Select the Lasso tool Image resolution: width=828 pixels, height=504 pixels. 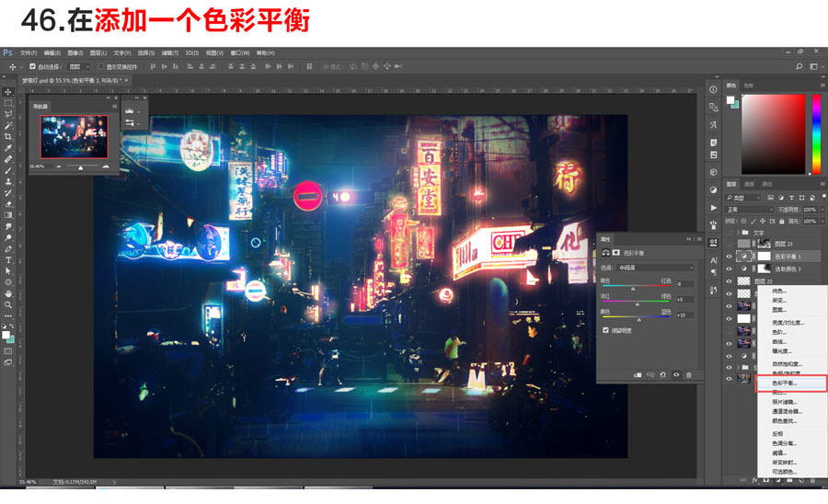[x=8, y=114]
